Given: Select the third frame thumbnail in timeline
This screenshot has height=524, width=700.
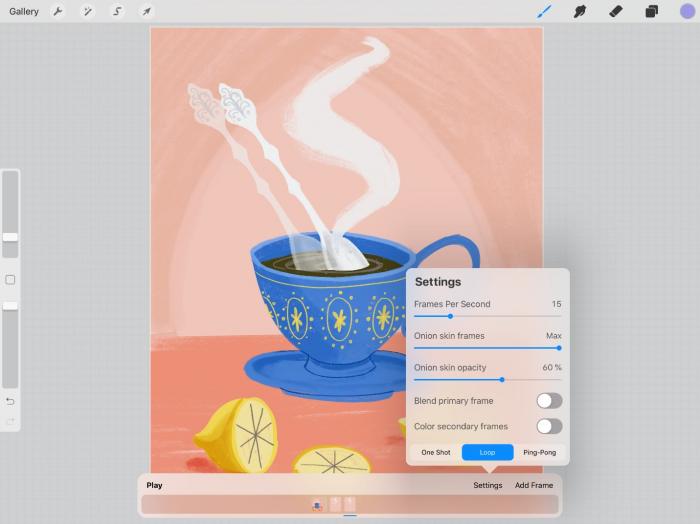Looking at the screenshot, I should pos(350,505).
